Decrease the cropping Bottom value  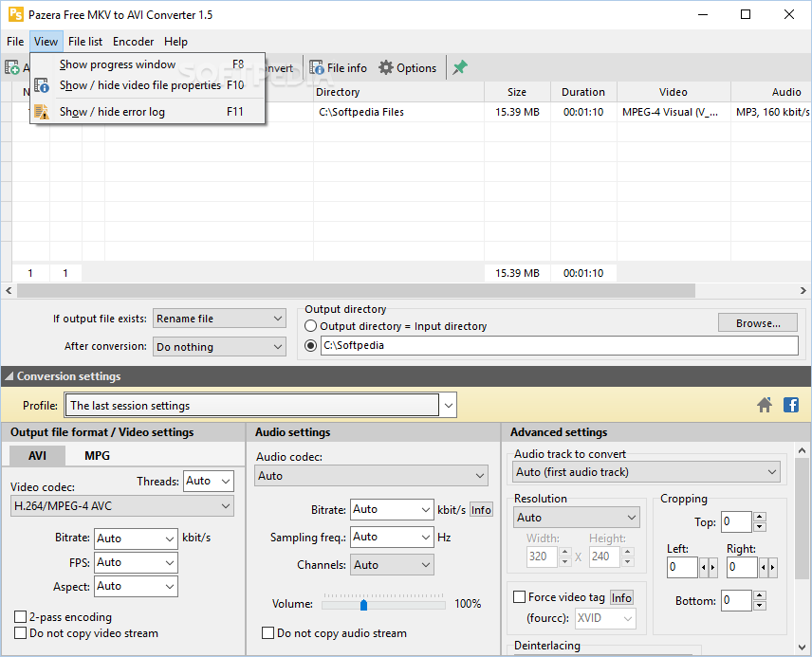click(760, 606)
